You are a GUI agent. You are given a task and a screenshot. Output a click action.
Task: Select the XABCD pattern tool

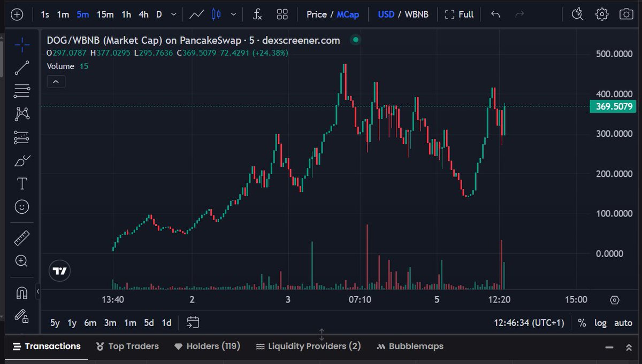22,113
